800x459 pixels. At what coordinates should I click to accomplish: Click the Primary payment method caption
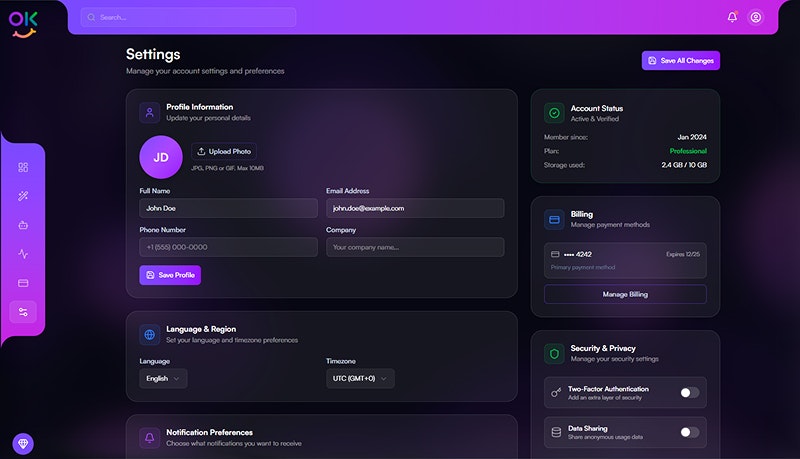[583, 267]
